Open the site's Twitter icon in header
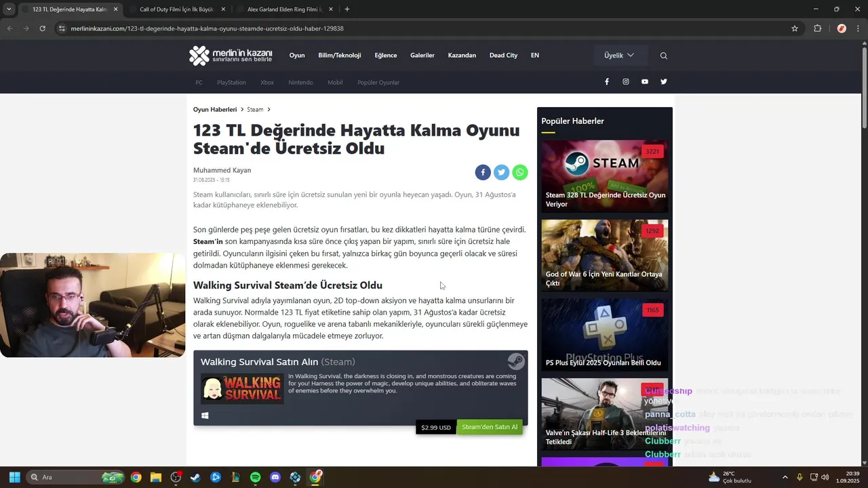This screenshot has width=868, height=488. pyautogui.click(x=664, y=82)
